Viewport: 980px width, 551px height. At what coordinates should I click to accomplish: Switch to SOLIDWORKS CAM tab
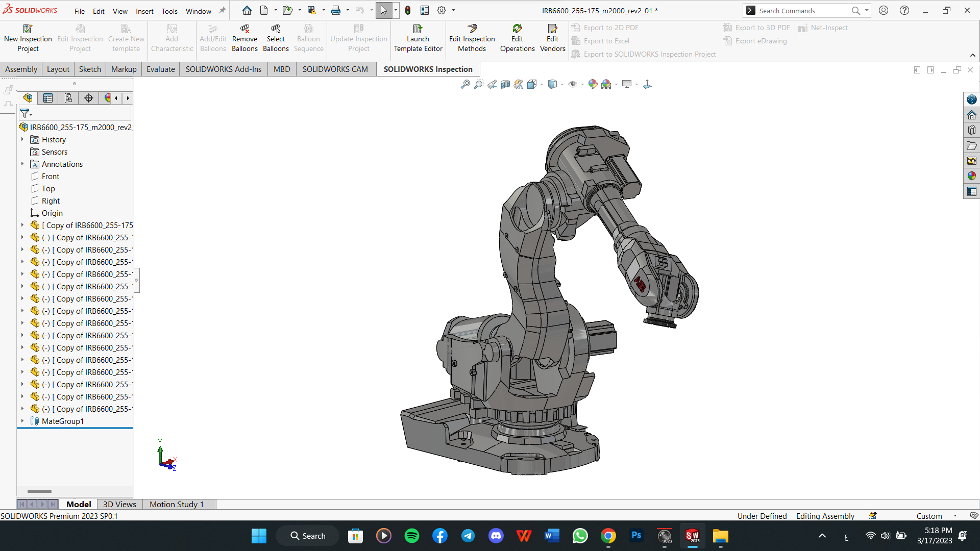pyautogui.click(x=335, y=69)
